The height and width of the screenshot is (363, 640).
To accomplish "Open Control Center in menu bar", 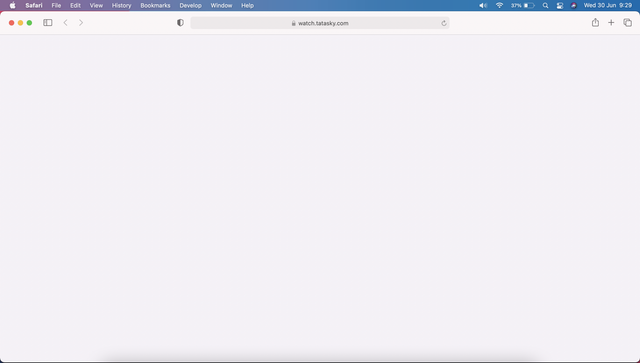I will 560,5.
